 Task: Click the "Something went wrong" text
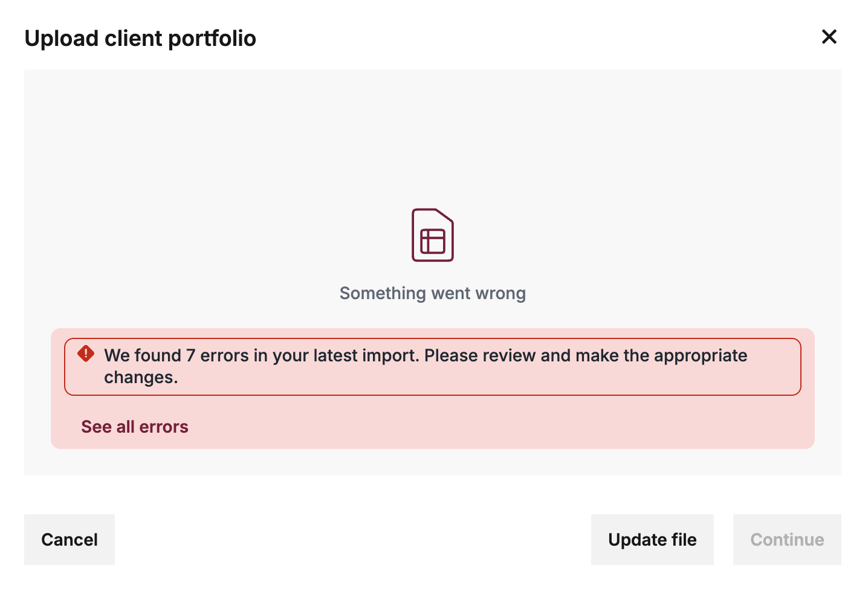(433, 293)
